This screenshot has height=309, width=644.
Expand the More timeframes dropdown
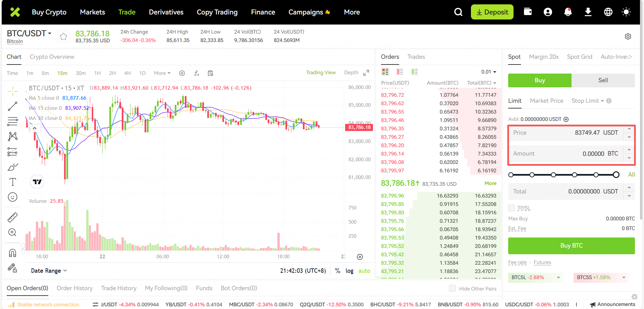pyautogui.click(x=162, y=73)
